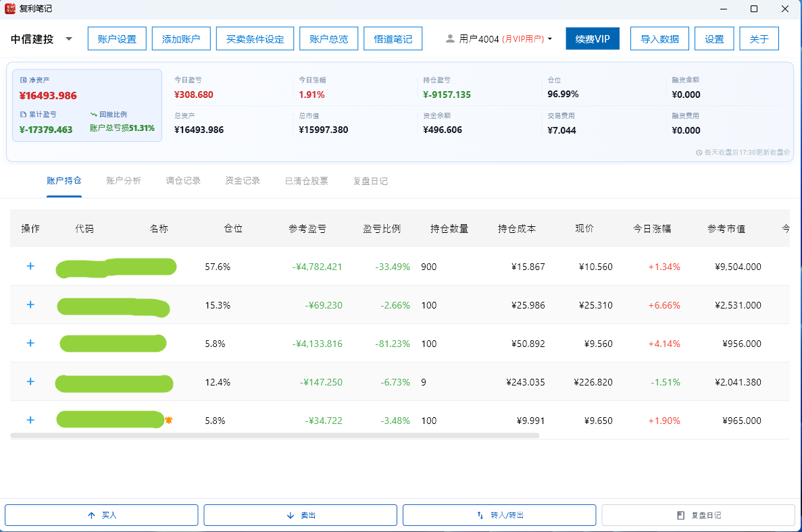
Task: Switch to the 账户分析 tab
Action: (x=123, y=181)
